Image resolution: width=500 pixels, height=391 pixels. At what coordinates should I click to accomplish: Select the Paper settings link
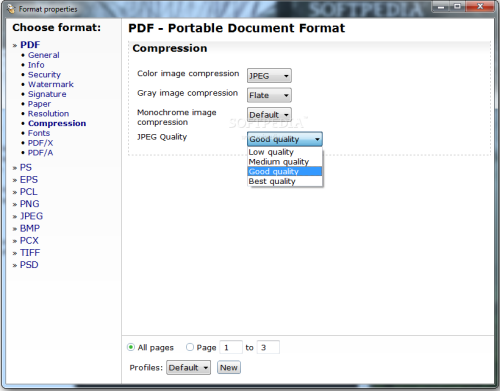point(39,104)
